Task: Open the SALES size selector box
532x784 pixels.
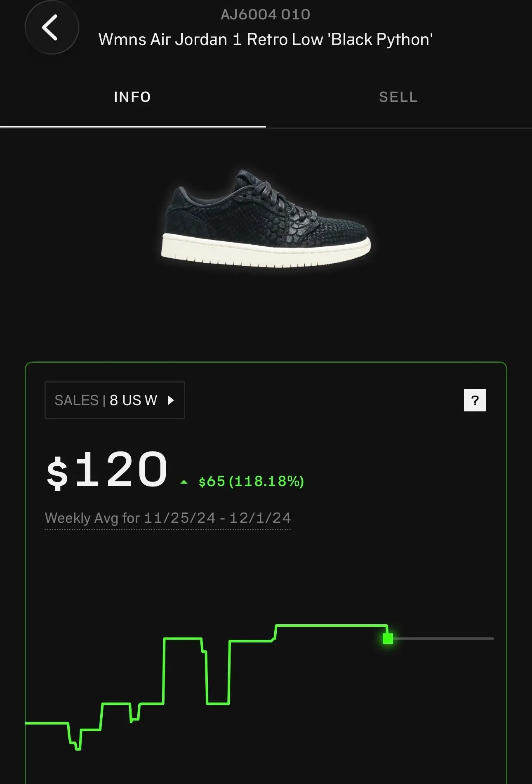Action: (x=115, y=400)
